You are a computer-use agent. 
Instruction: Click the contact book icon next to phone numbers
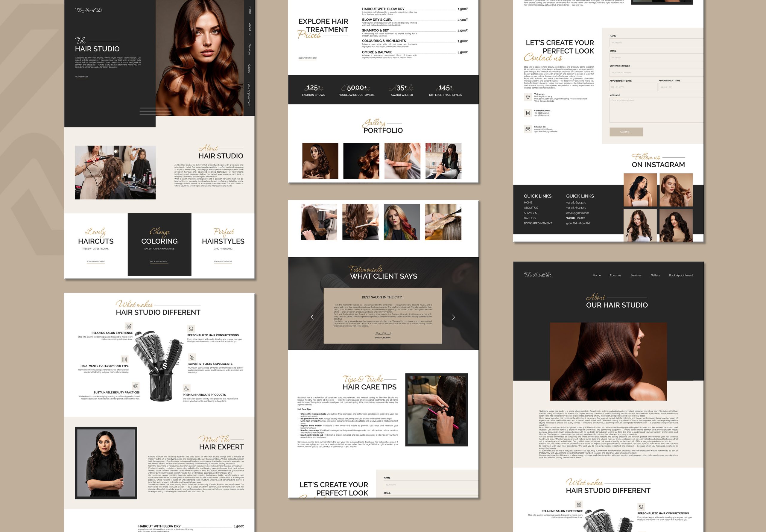click(x=528, y=113)
